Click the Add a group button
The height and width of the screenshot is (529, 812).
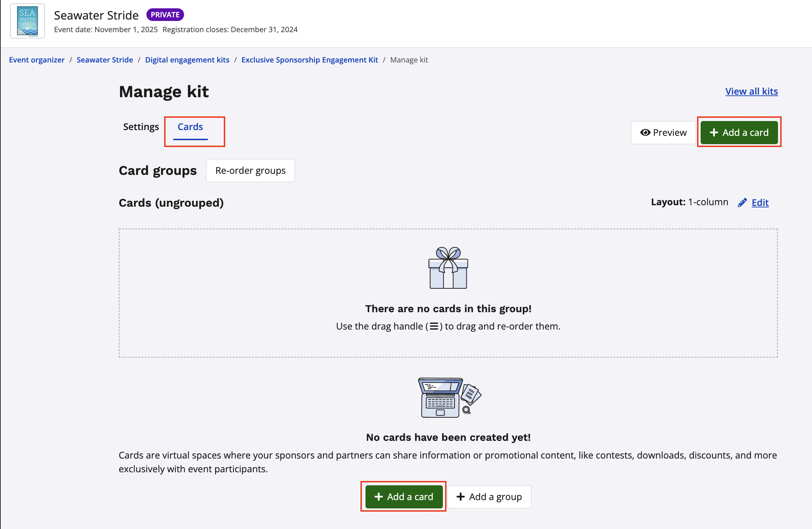click(489, 497)
